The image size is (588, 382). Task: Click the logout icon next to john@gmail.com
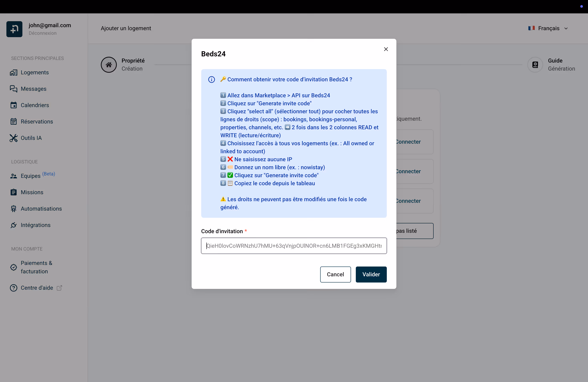pos(14,29)
